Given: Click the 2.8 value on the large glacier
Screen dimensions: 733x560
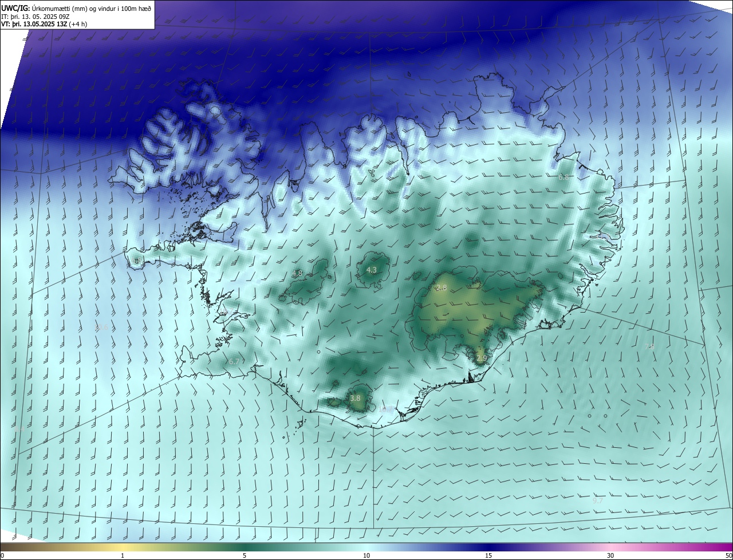Looking at the screenshot, I should click(x=441, y=288).
